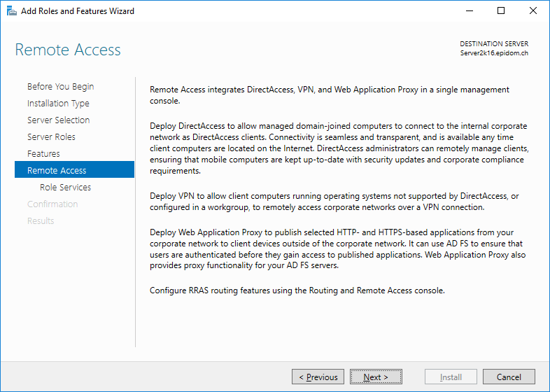This screenshot has height=392, width=550.
Task: Select Remote Access in the sidebar
Action: pos(74,170)
